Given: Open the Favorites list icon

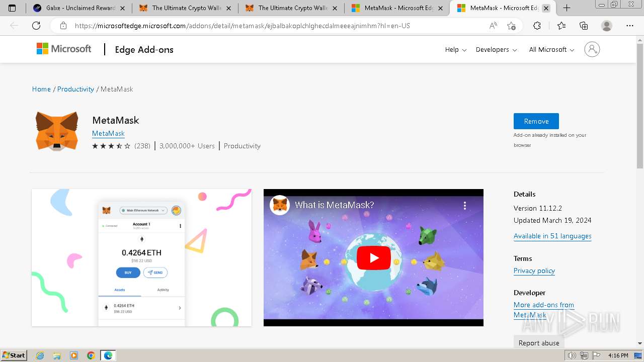Looking at the screenshot, I should [x=561, y=26].
